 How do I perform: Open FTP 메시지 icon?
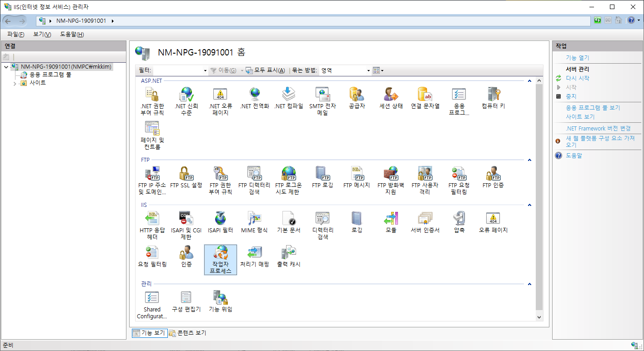click(x=357, y=178)
